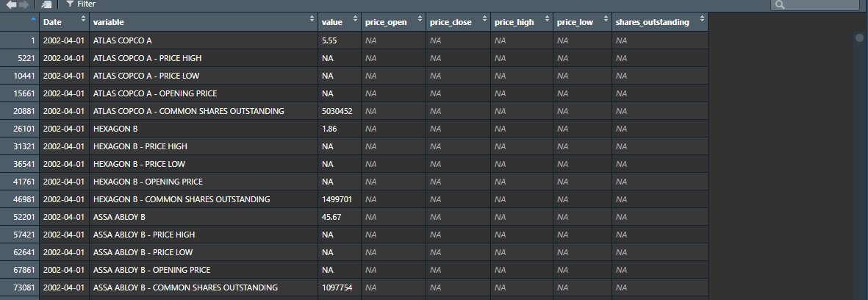Go back with the left arrow icon
Screen dimensions: 868x300
pyautogui.click(x=11, y=4)
